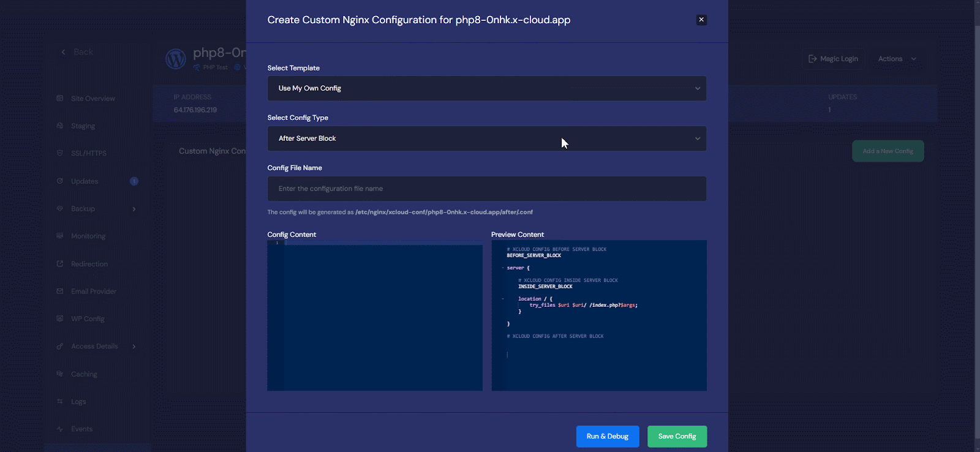Screen dimensions: 980x452
Task: Open the Select Config Type dropdown
Action: tap(487, 138)
